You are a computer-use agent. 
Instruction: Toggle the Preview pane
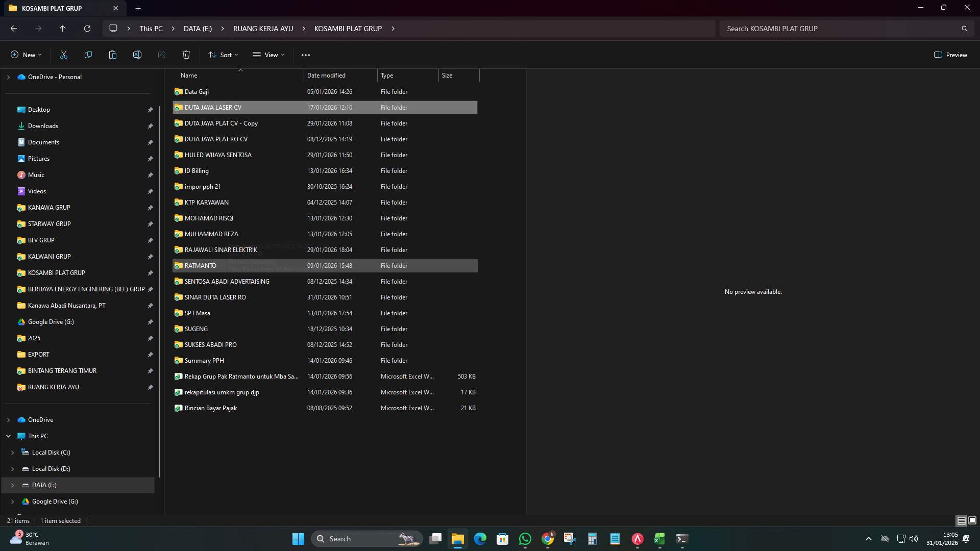coord(950,55)
